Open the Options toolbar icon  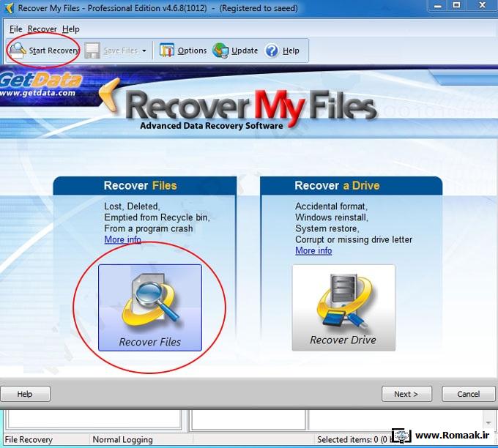(167, 51)
